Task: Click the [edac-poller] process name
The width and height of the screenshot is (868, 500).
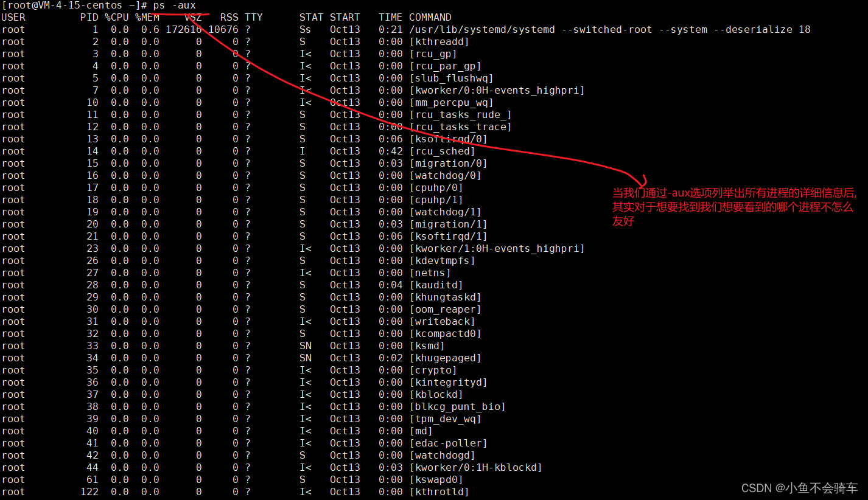Action: pos(449,443)
